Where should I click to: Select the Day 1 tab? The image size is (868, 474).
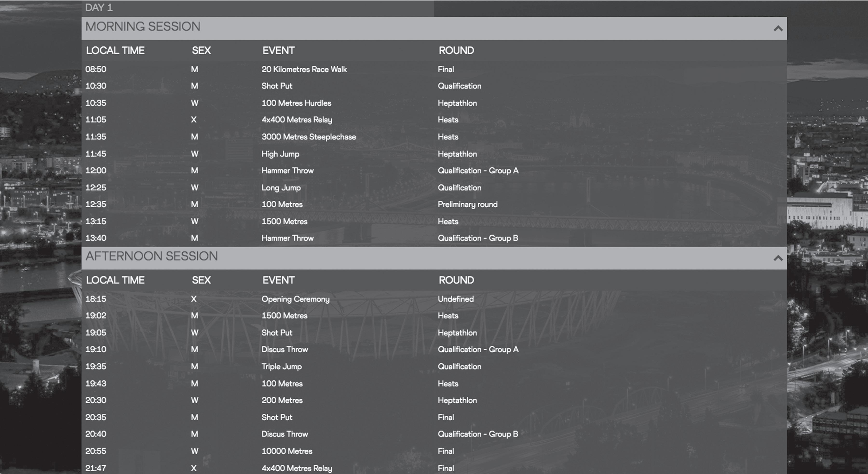99,8
